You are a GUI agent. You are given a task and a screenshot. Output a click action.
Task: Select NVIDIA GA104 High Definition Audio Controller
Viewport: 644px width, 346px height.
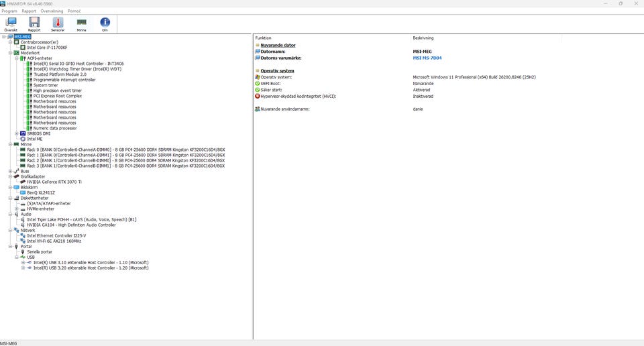[x=71, y=225]
